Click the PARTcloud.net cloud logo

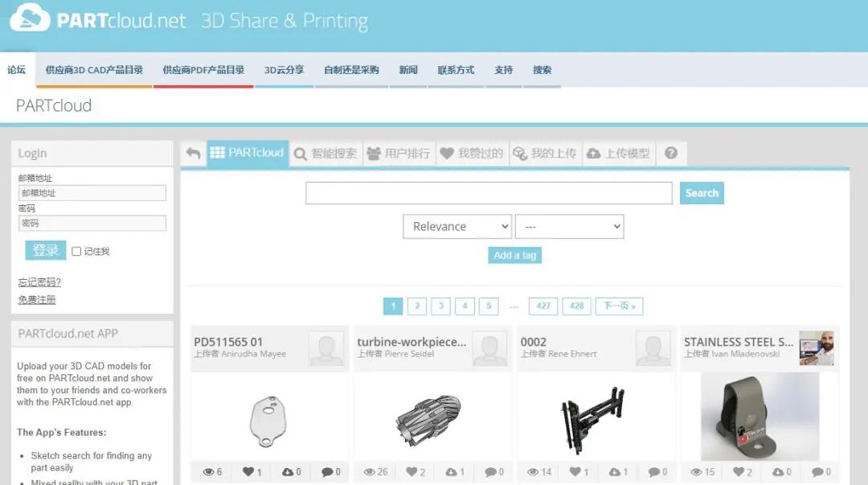(30, 17)
